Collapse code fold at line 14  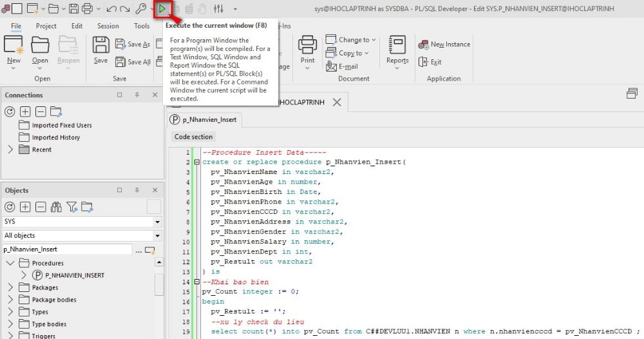pos(196,282)
